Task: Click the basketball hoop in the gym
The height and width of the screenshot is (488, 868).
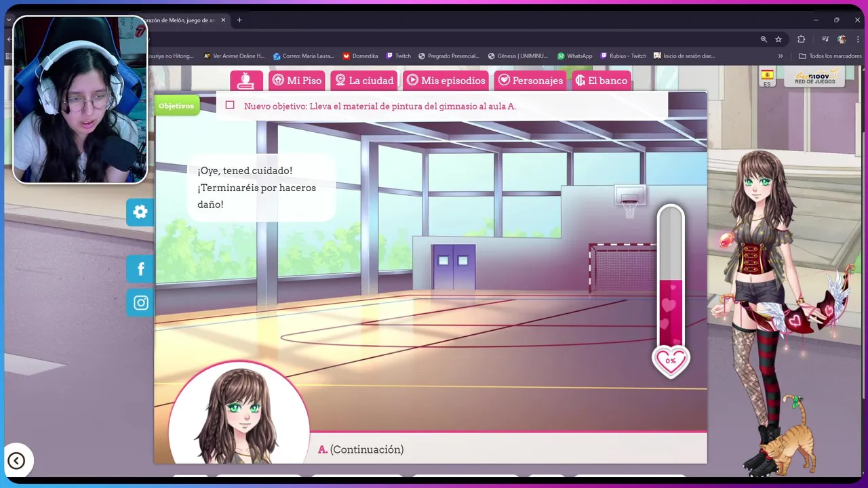Action: tap(629, 201)
